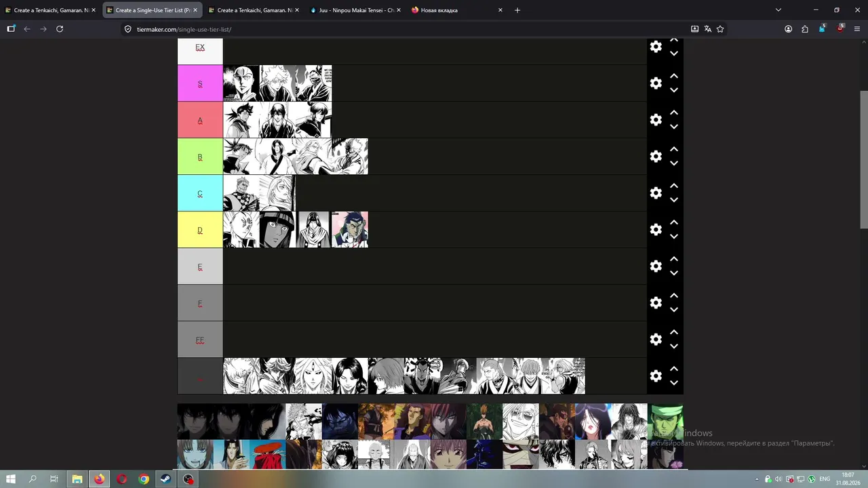Viewport: 868px width, 488px height.
Task: Open settings gear for the B tier row
Action: coord(656,157)
